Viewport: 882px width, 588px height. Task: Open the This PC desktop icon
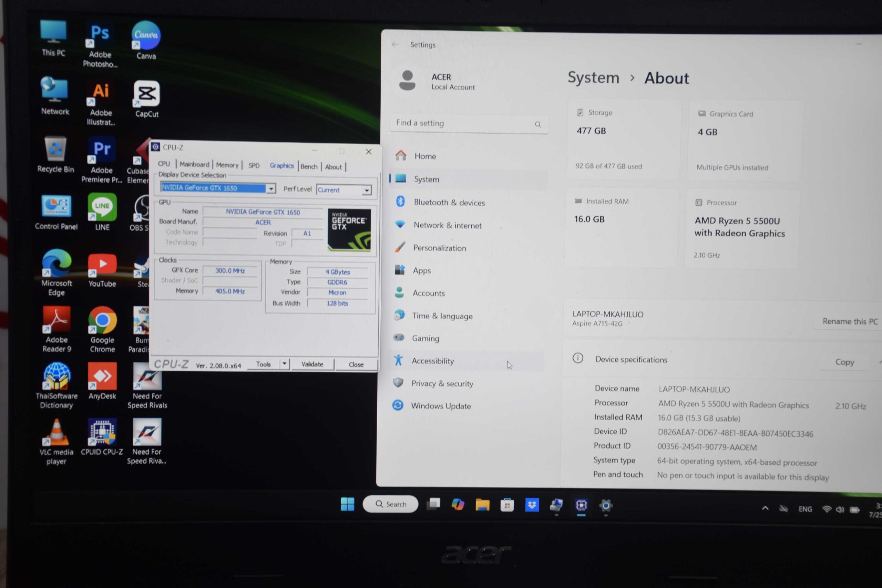click(53, 38)
